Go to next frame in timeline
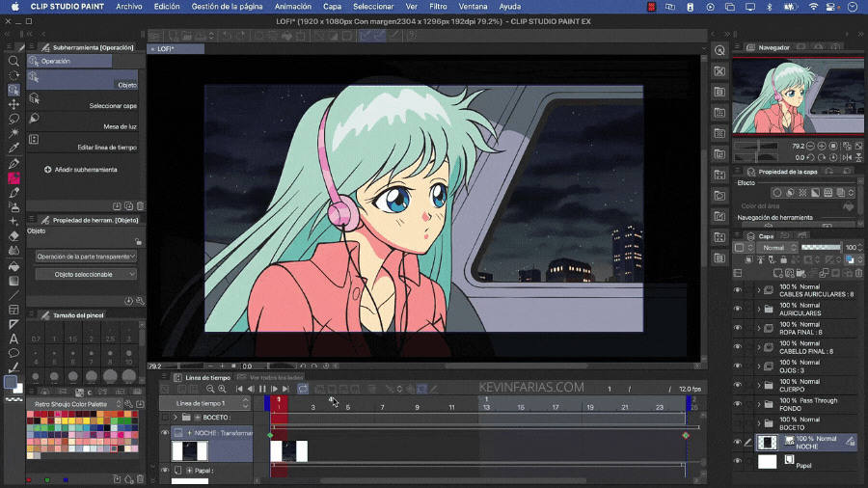 click(274, 389)
